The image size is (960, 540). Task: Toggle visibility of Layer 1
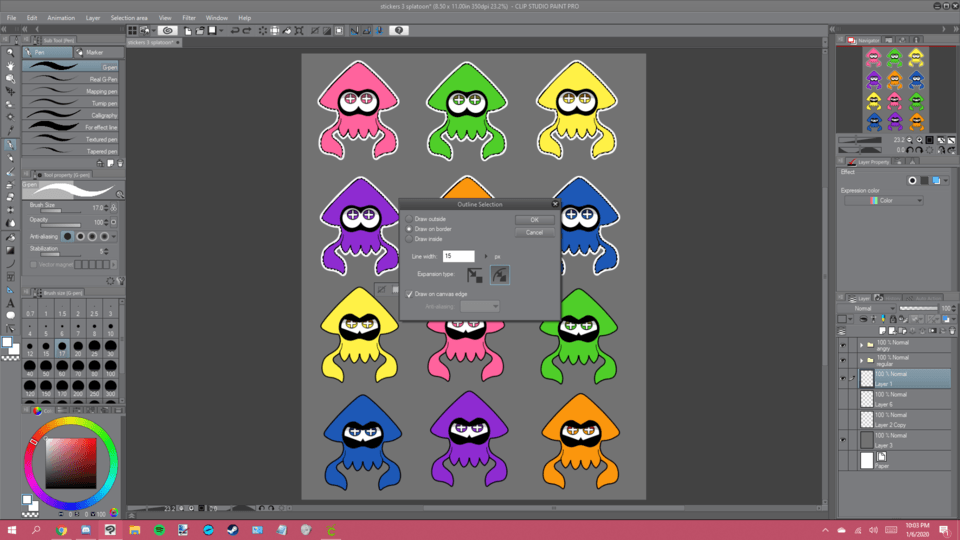pyautogui.click(x=843, y=378)
